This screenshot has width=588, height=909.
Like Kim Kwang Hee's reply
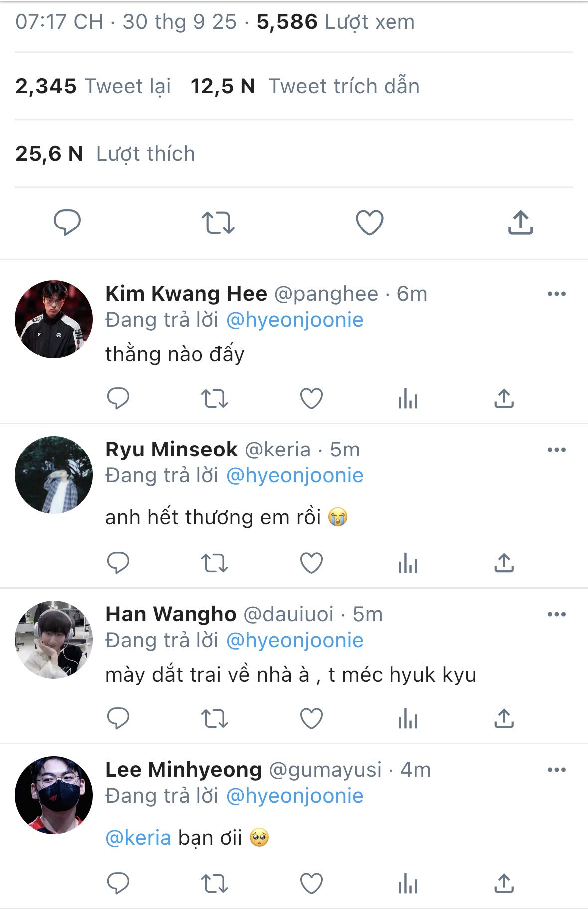311,398
